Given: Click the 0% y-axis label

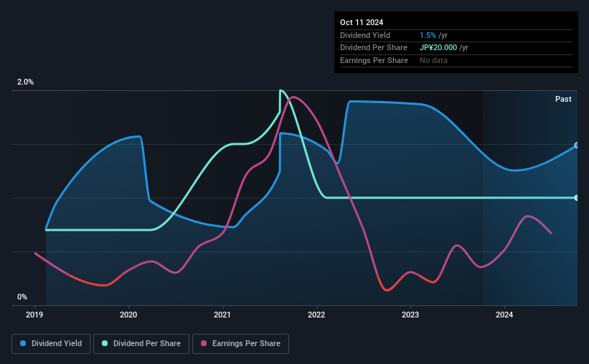Looking at the screenshot, I should [x=22, y=297].
